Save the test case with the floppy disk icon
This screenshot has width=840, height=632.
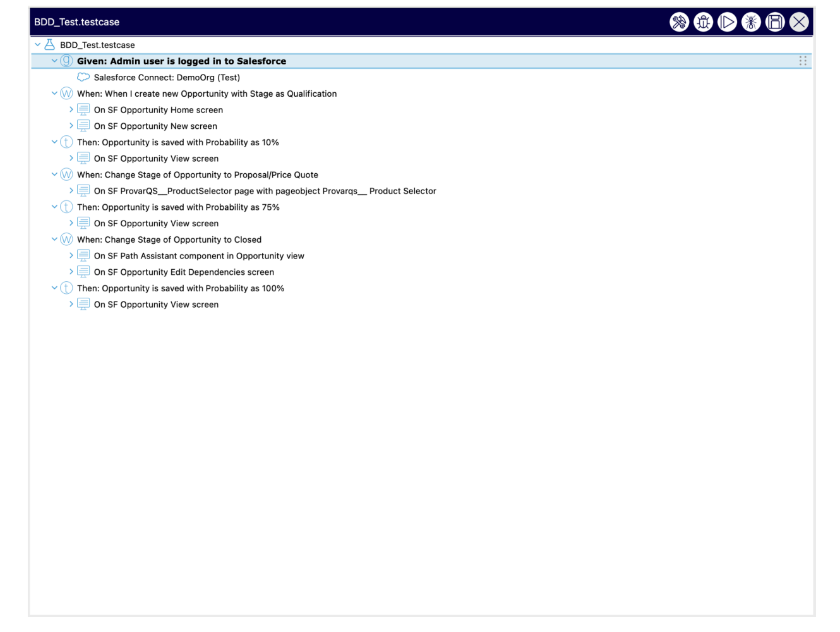pyautogui.click(x=775, y=22)
